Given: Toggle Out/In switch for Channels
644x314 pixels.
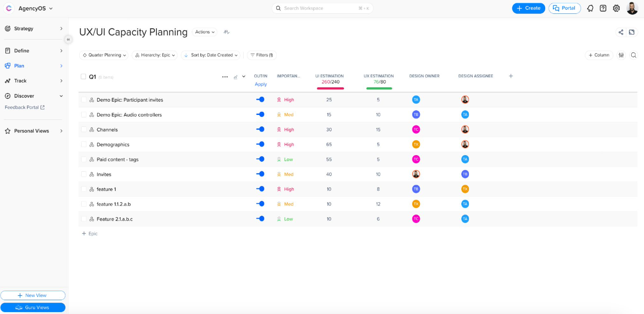Looking at the screenshot, I should pyautogui.click(x=260, y=129).
